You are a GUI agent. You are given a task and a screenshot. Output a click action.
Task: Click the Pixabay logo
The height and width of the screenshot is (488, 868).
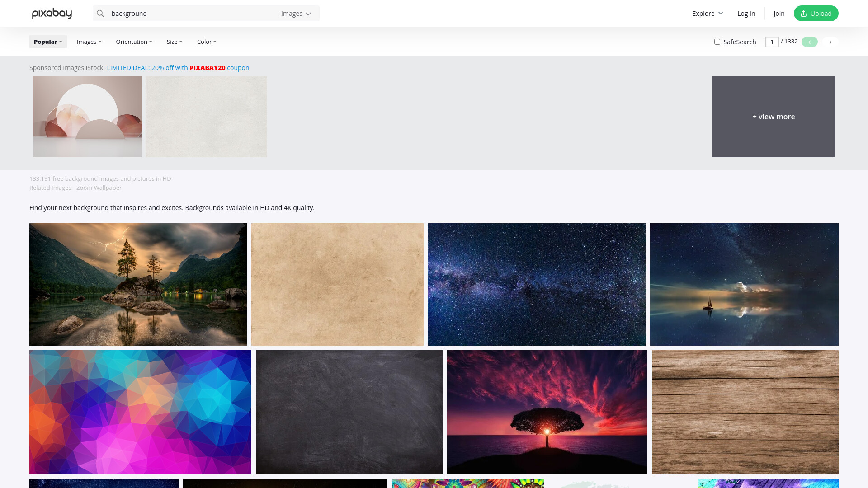tap(52, 14)
